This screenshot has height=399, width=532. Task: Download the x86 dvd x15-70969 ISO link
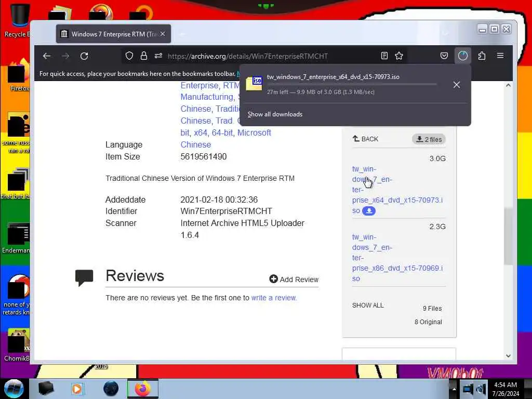[397, 258]
